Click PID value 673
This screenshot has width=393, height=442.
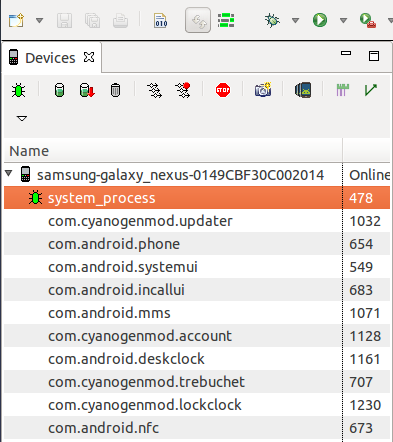click(361, 428)
